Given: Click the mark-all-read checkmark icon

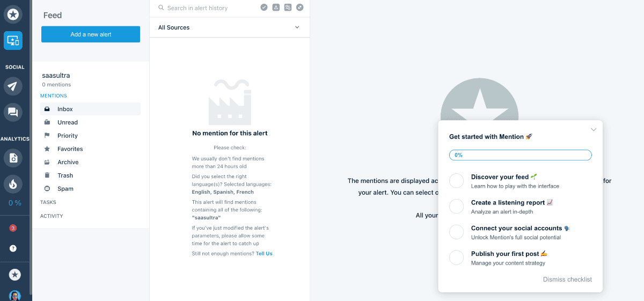Looking at the screenshot, I should click(264, 8).
